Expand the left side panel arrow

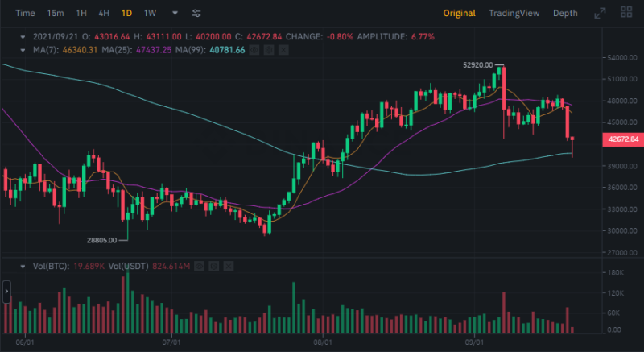pos(6,292)
